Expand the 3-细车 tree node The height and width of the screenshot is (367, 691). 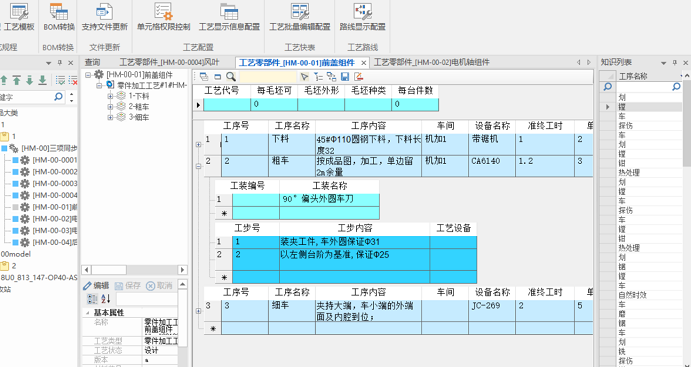coord(110,117)
